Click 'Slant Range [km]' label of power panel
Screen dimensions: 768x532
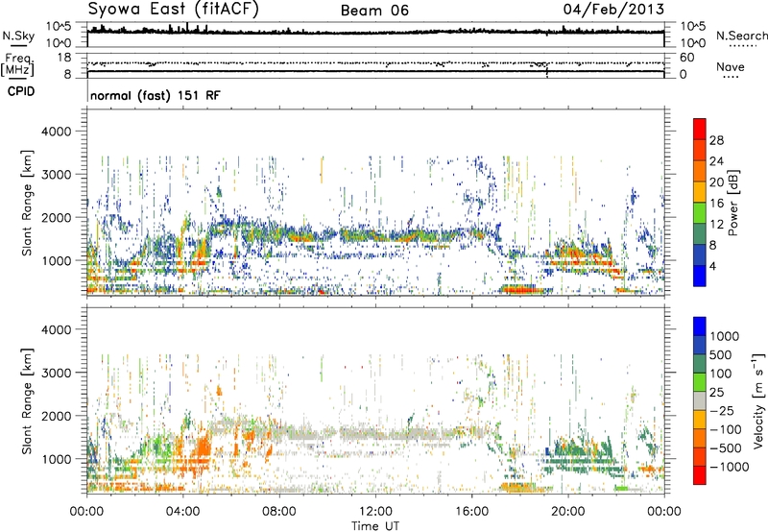(27, 203)
